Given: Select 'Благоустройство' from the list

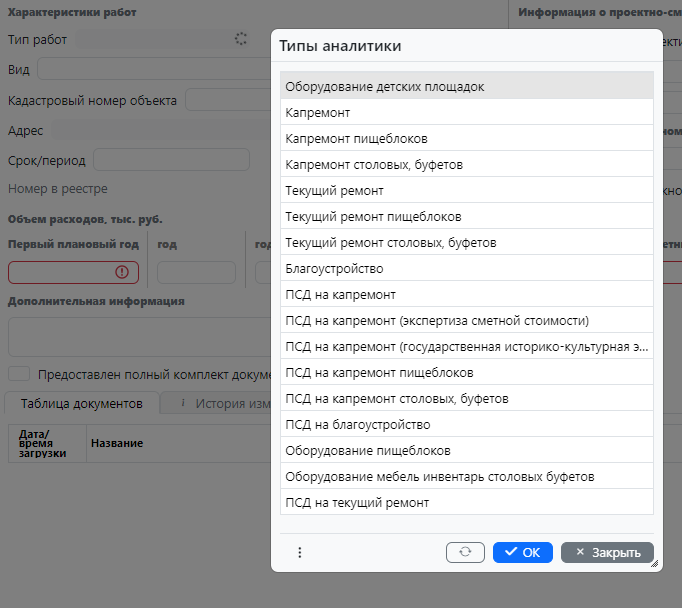Looking at the screenshot, I should pos(466,269).
